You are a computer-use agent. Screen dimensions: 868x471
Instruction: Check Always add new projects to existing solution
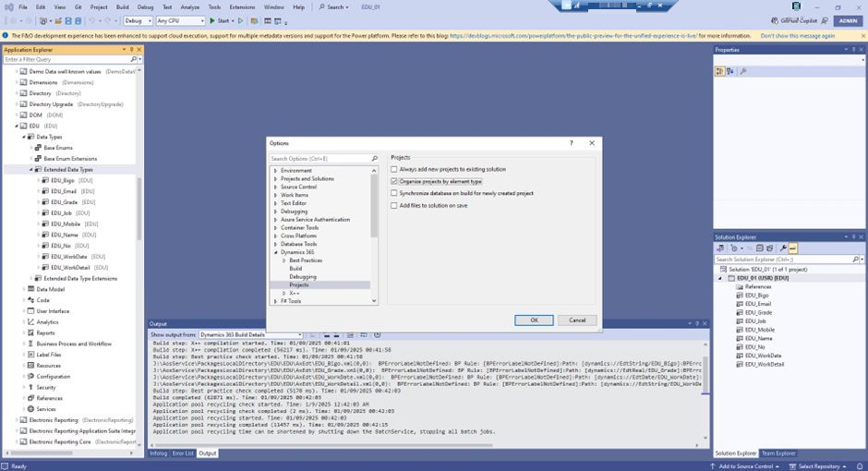394,169
